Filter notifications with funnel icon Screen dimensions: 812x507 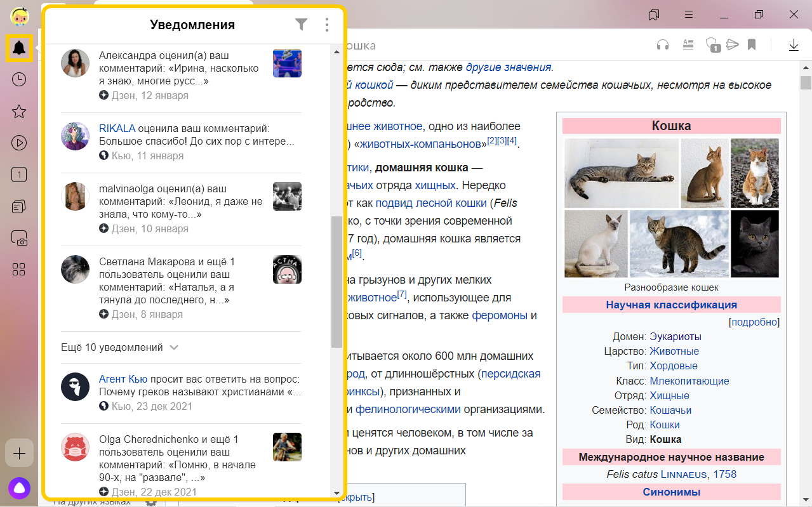pyautogui.click(x=301, y=25)
